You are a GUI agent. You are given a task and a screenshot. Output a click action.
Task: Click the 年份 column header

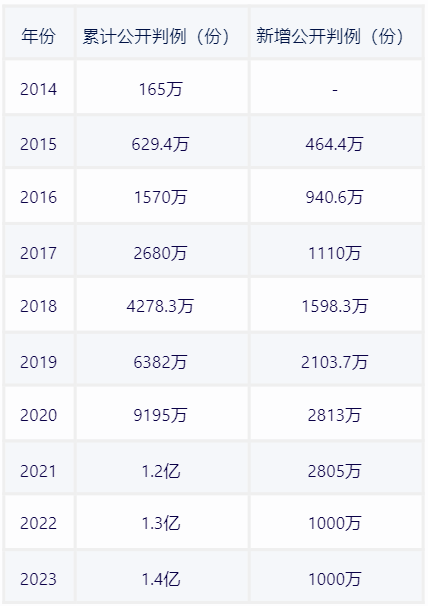(39, 33)
